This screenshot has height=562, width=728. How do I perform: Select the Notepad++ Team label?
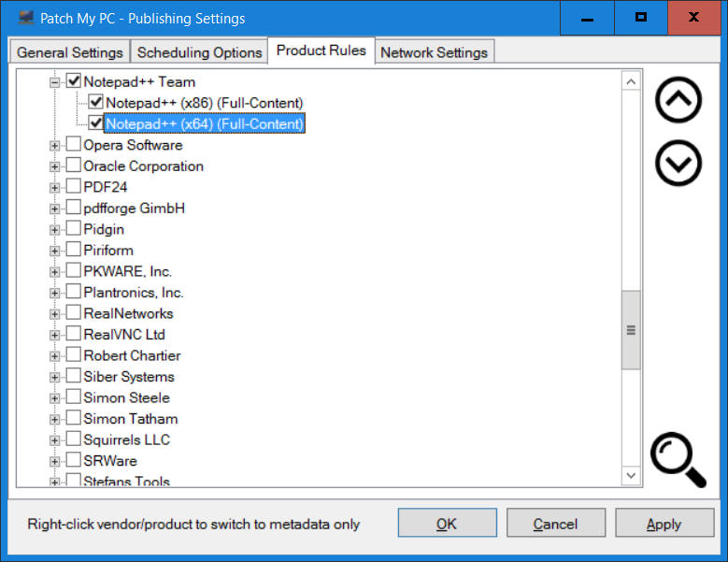pos(139,81)
